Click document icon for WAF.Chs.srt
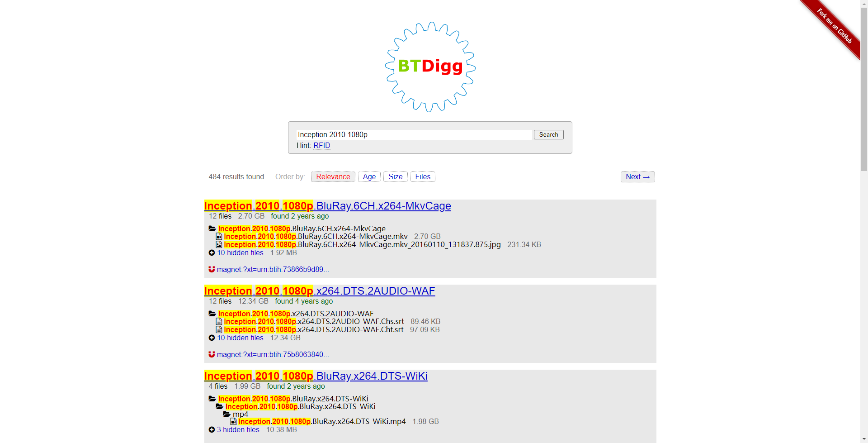 tap(219, 321)
